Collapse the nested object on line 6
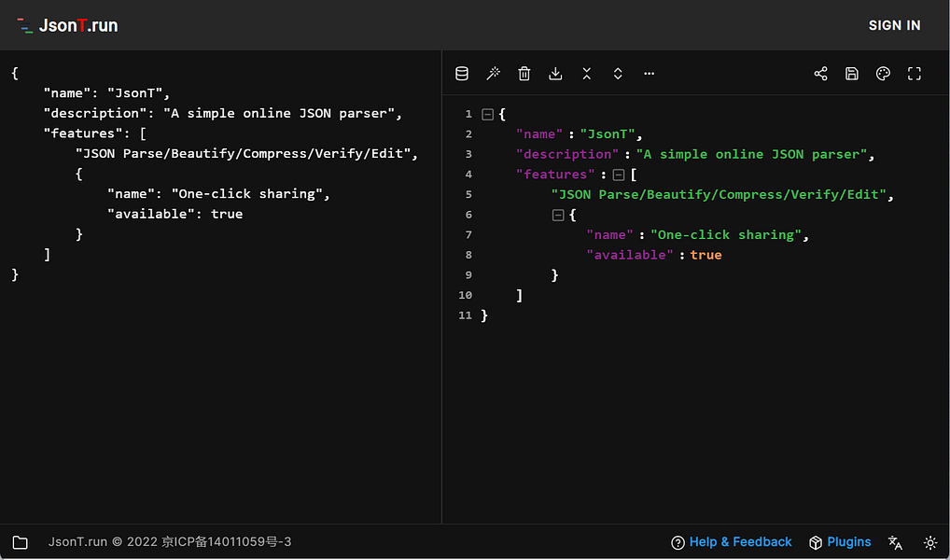Screen dimensions: 950x560 tap(558, 215)
